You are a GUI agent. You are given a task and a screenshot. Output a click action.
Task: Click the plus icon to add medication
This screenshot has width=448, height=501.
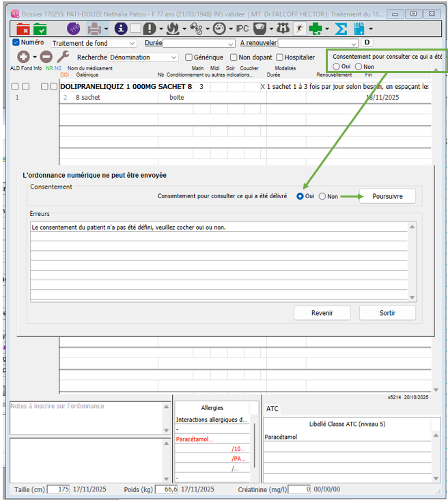(x=23, y=57)
